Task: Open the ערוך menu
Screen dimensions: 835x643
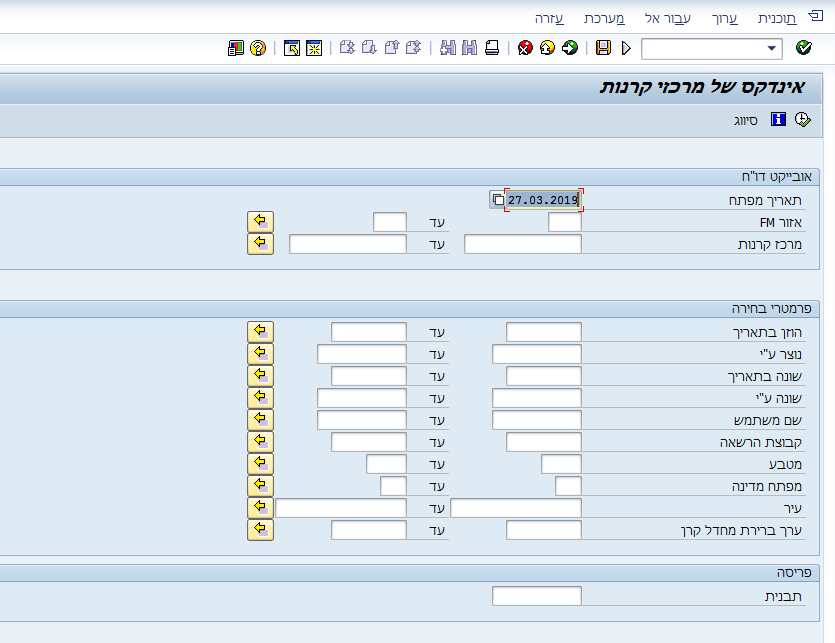Action: click(x=725, y=19)
